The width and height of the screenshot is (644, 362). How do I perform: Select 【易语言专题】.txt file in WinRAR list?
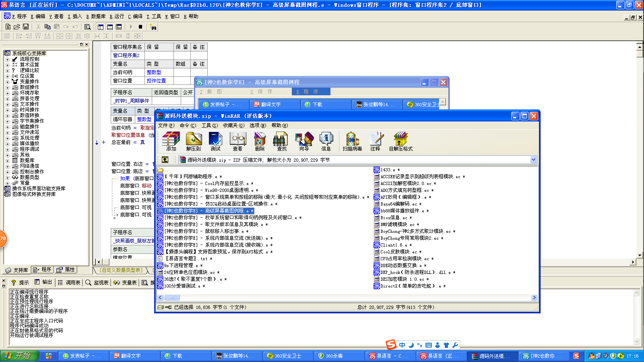(x=185, y=259)
